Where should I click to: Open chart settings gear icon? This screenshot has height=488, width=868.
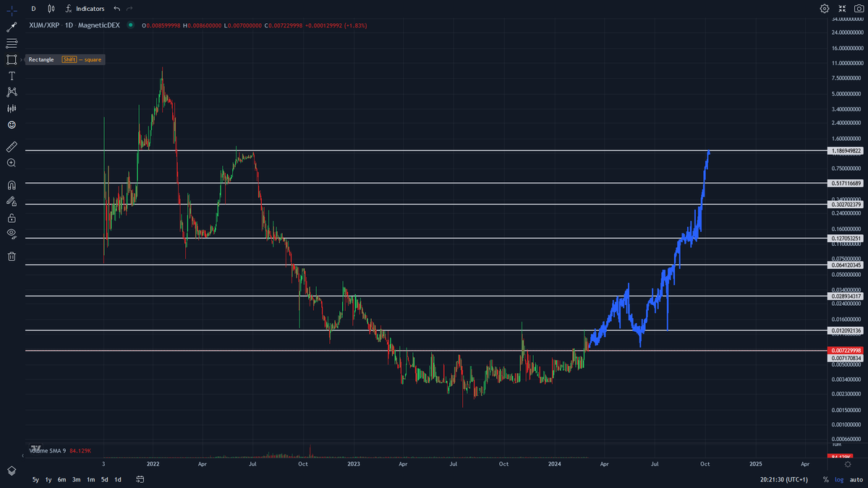point(824,9)
